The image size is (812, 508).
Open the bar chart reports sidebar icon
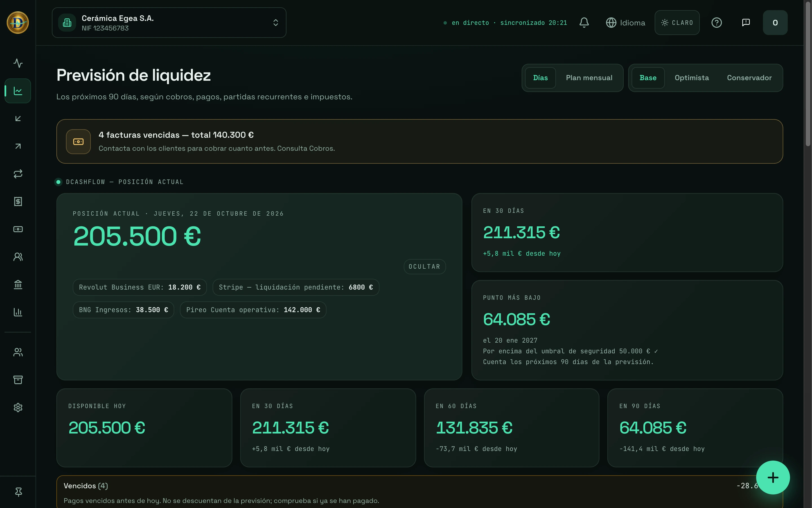(x=18, y=312)
